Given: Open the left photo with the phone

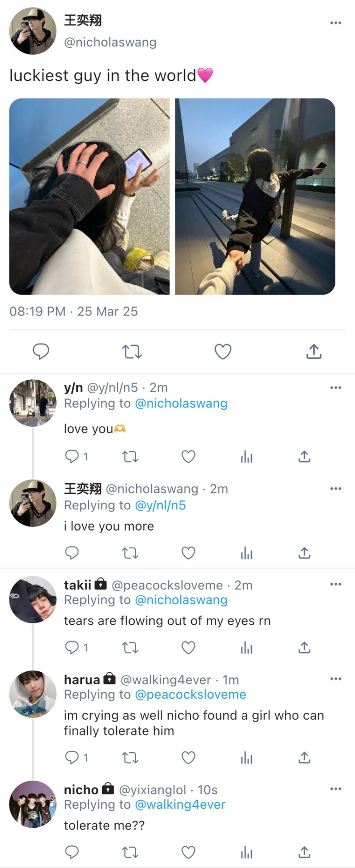Looking at the screenshot, I should point(90,196).
